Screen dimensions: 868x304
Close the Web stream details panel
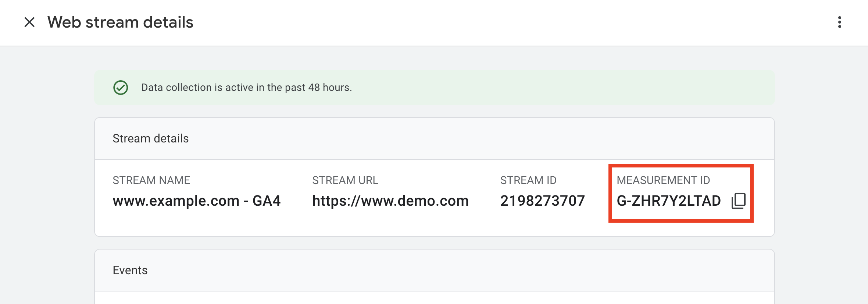pos(29,22)
